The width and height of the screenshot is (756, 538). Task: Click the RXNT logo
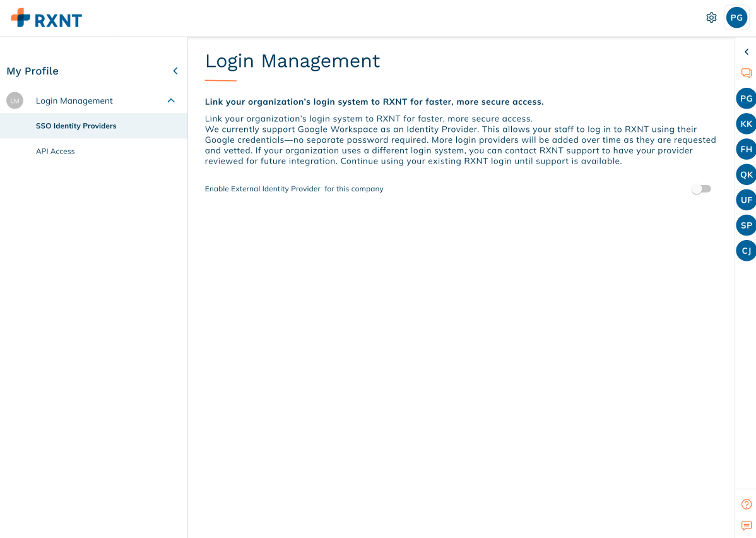[x=47, y=18]
